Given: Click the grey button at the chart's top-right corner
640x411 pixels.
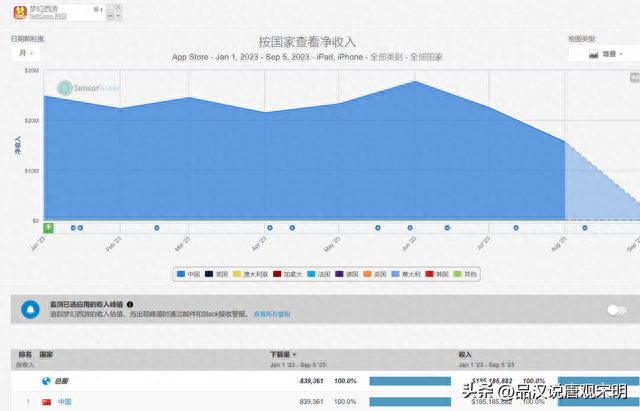Looking at the screenshot, I should coord(635,78).
